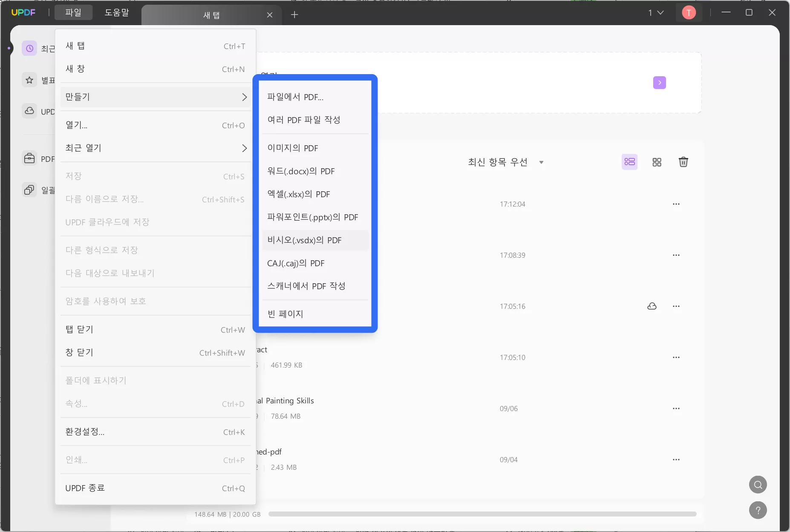This screenshot has width=790, height=532.
Task: Open more options for 17:05:10 file
Action: [x=676, y=357]
